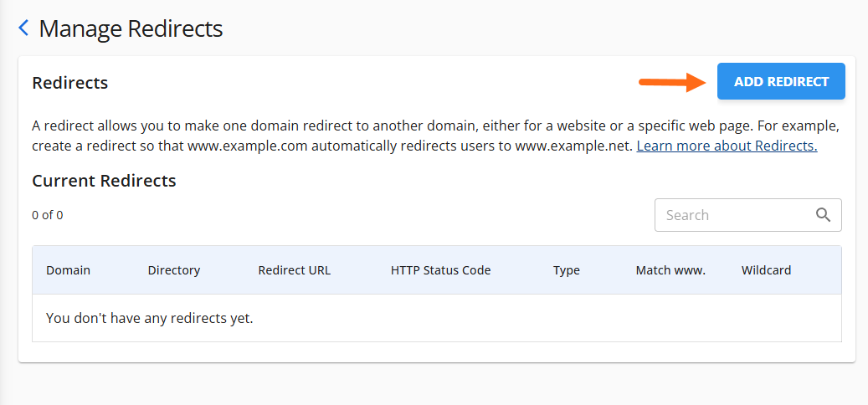Open the Learn more about Redirects link

(x=727, y=146)
